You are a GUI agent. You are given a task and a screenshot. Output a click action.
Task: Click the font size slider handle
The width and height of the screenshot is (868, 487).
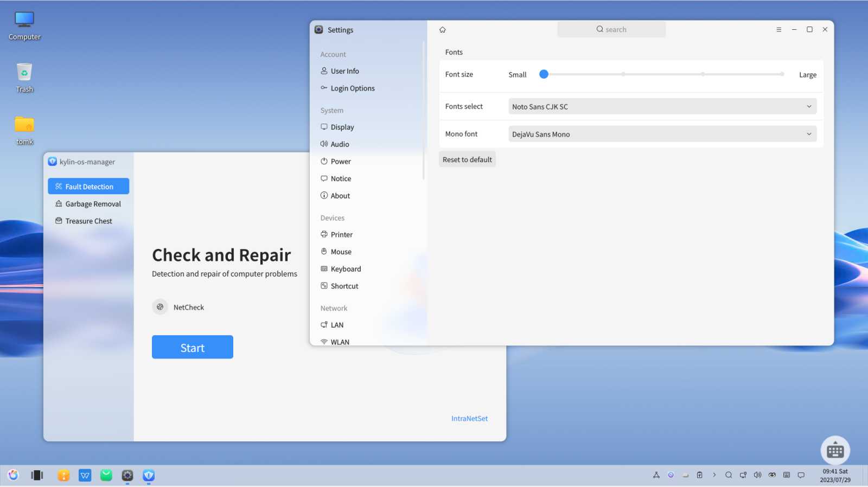pyautogui.click(x=544, y=74)
